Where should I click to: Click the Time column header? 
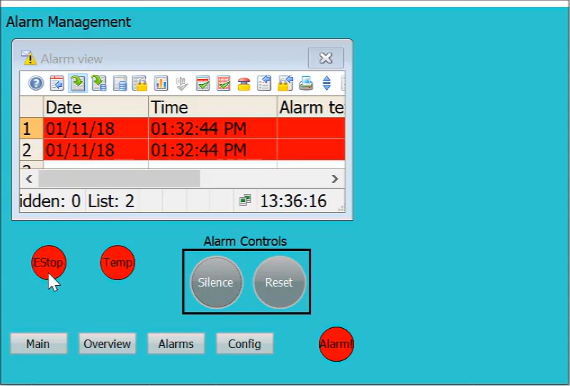point(213,107)
